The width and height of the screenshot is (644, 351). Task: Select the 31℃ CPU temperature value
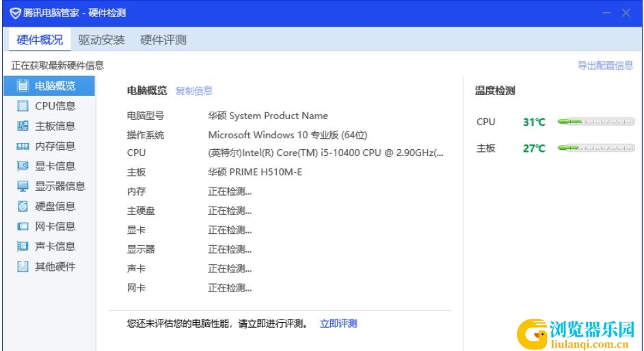click(534, 122)
